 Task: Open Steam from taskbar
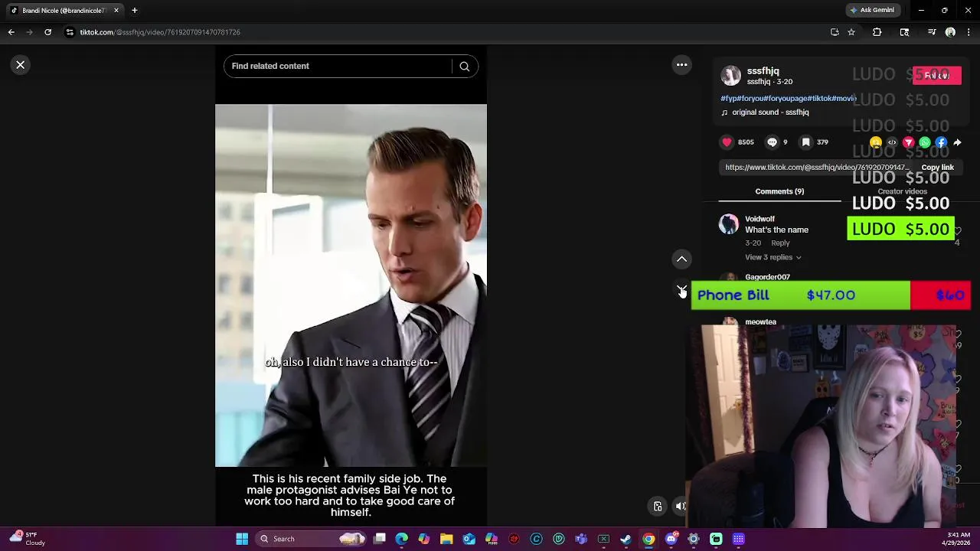626,539
